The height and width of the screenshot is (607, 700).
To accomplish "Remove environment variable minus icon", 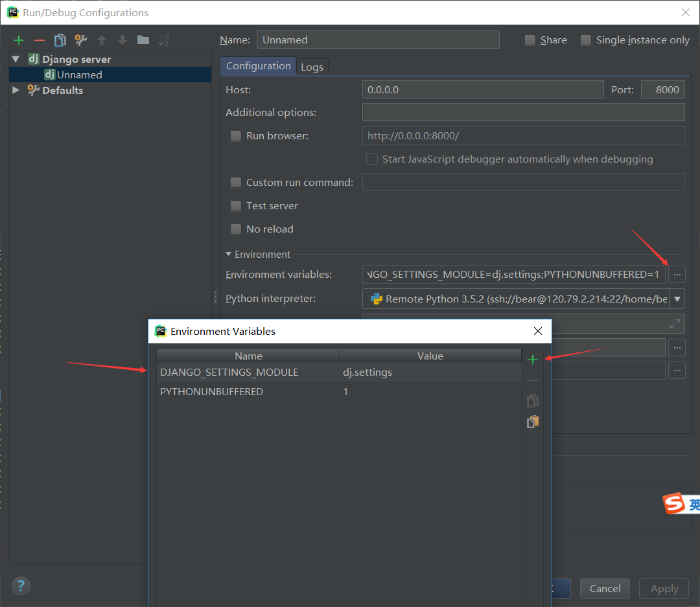I will (533, 380).
